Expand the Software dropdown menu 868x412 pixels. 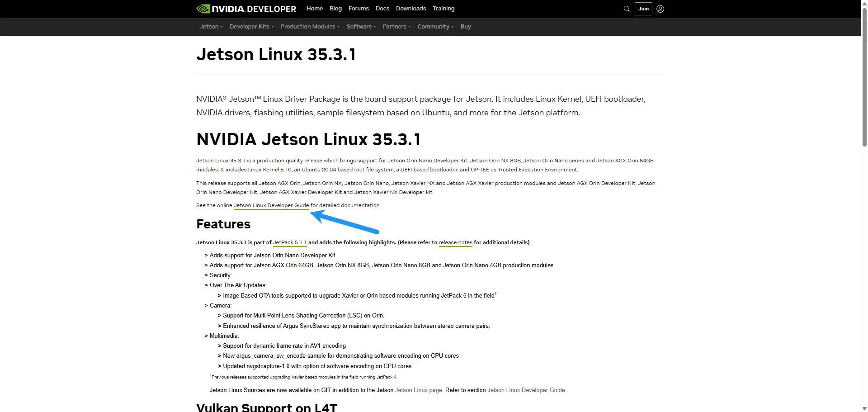click(x=361, y=27)
